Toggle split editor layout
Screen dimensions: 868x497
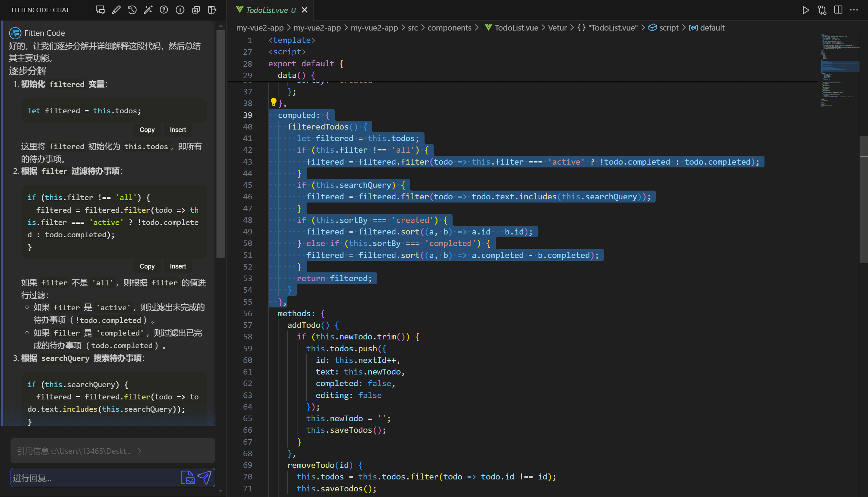coord(838,10)
